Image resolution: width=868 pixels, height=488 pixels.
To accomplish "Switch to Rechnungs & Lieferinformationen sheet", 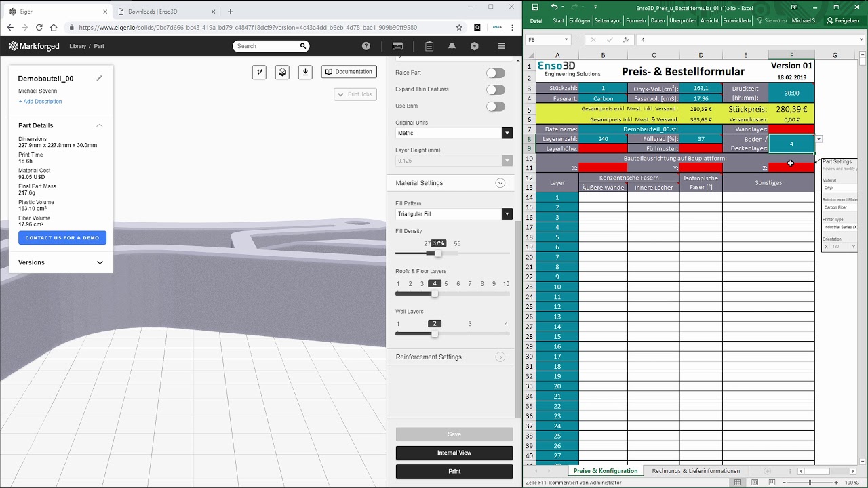I will coord(696,471).
